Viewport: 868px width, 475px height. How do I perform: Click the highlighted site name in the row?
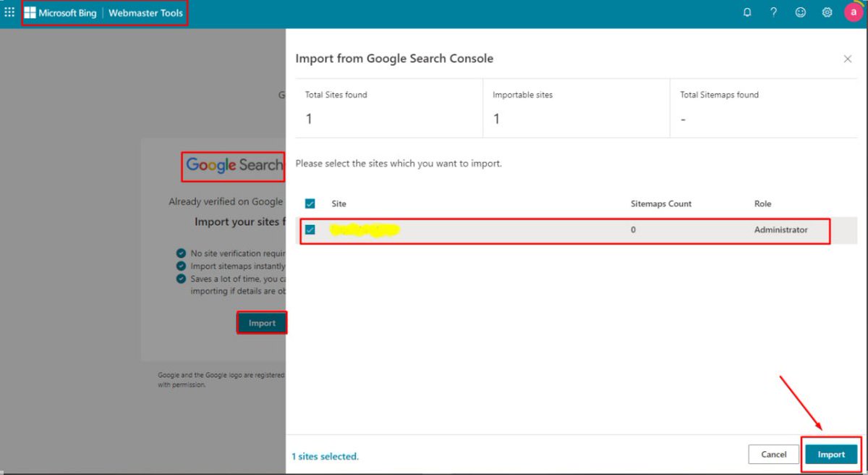point(364,230)
